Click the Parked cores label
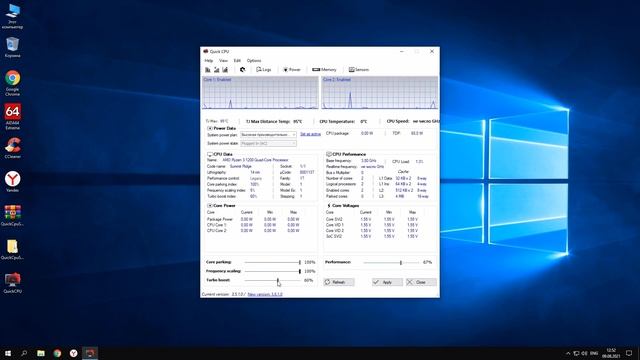The height and width of the screenshot is (360, 640). point(337,196)
